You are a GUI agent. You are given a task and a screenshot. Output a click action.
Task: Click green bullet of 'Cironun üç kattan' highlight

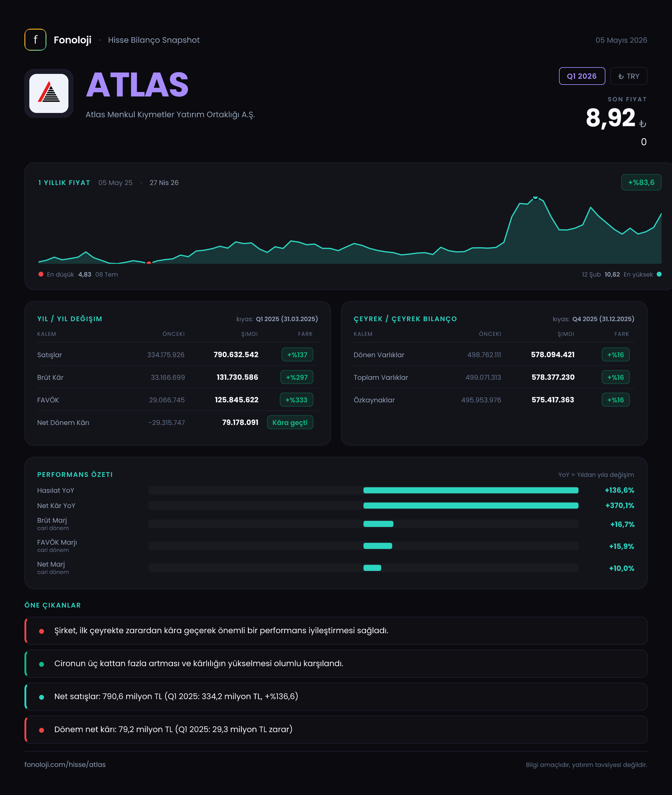coord(42,664)
